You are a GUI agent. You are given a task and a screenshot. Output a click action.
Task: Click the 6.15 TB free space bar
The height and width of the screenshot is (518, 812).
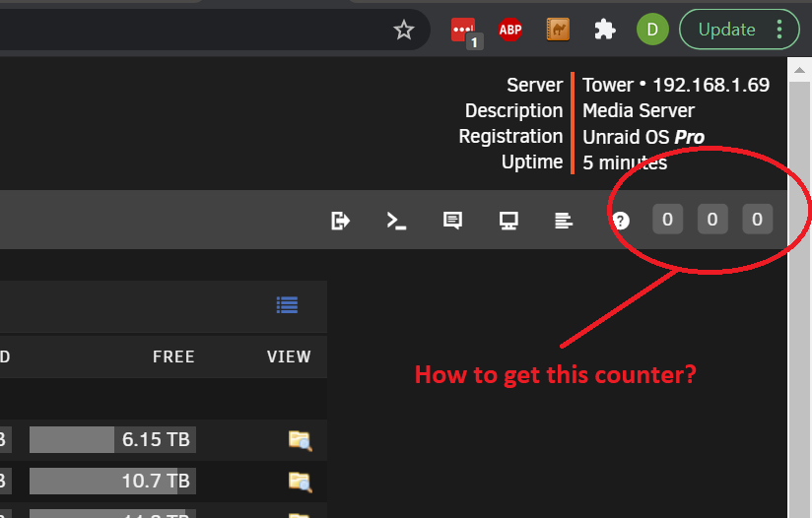(112, 440)
